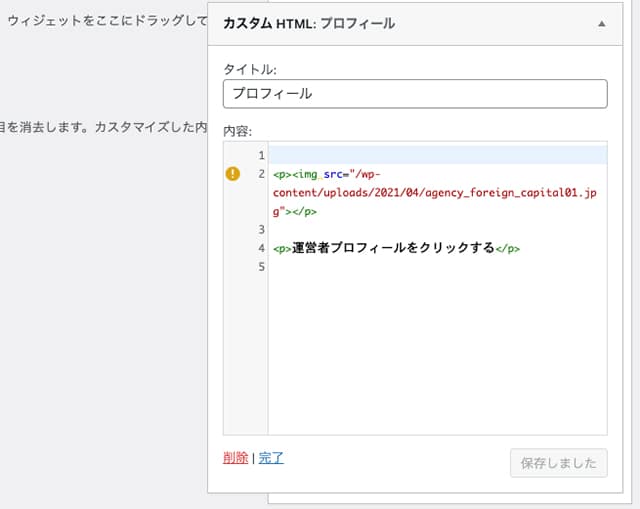The height and width of the screenshot is (509, 640).
Task: Click the タイトル input field containing プロフィール
Action: click(415, 94)
